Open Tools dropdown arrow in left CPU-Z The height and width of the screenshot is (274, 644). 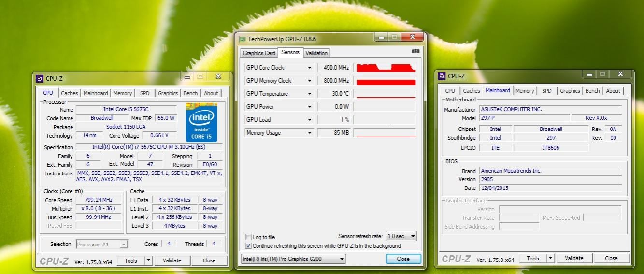(x=148, y=260)
